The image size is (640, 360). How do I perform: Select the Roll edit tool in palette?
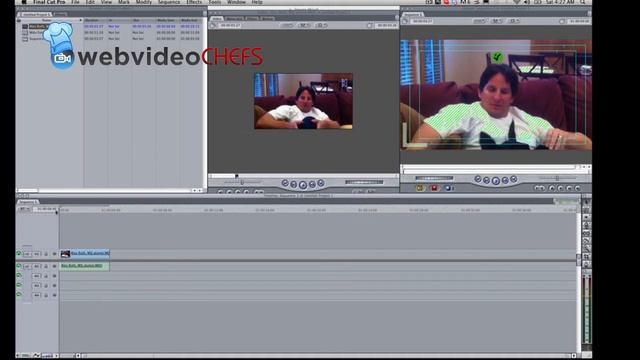[587, 225]
